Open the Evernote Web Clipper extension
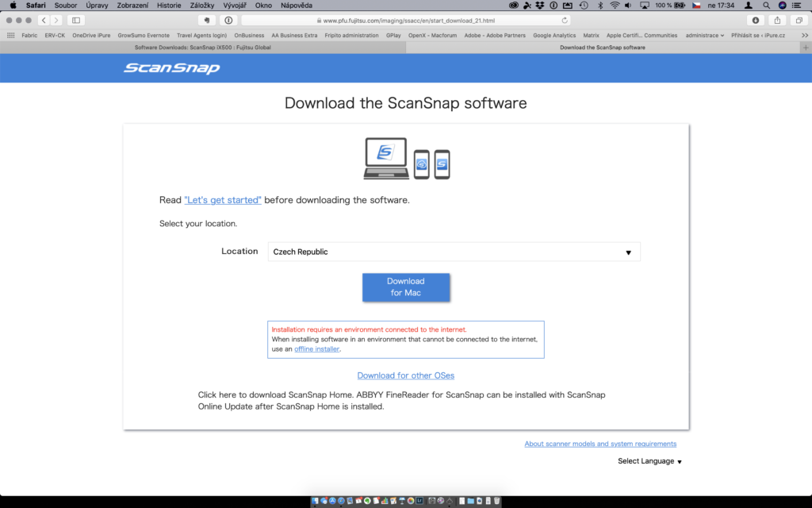The width and height of the screenshot is (812, 508). (207, 20)
